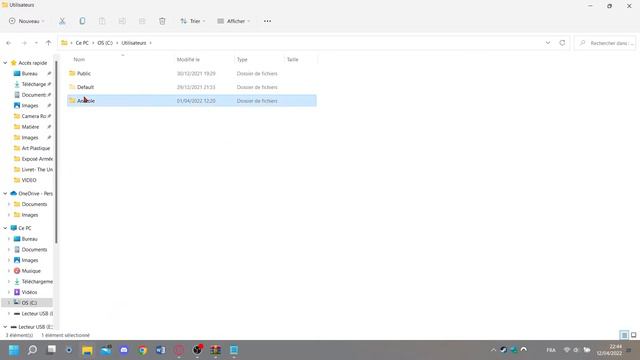
Task: Click the Wi-Fi icon in system tray
Action: click(x=567, y=350)
